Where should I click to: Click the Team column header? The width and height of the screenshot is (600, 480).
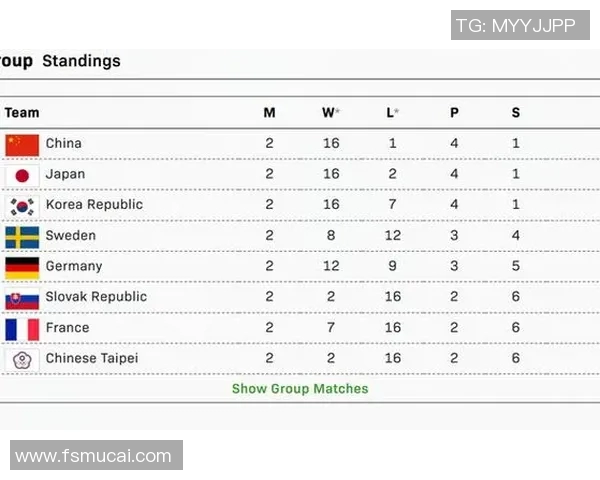[x=22, y=113]
